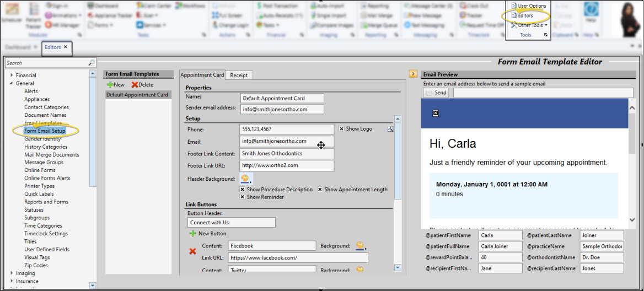Image resolution: width=644 pixels, height=291 pixels.
Task: Collapse the Email Preview panel using the orange arrow
Action: [412, 74]
